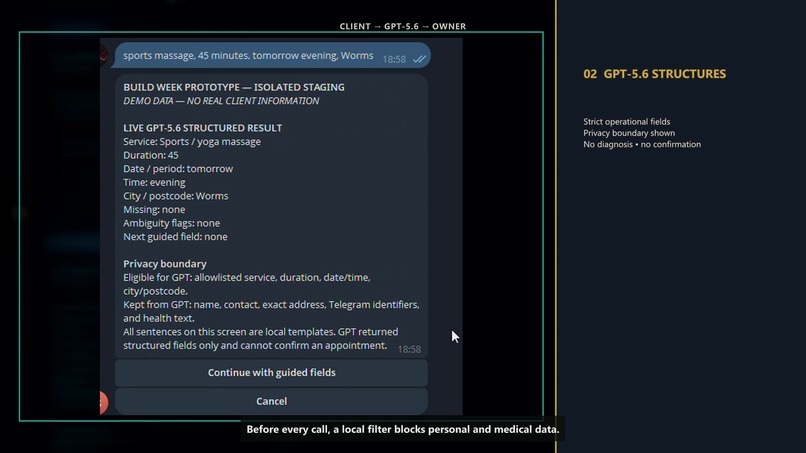The width and height of the screenshot is (806, 453).
Task: Click the subtitle about the local filter
Action: tap(403, 429)
